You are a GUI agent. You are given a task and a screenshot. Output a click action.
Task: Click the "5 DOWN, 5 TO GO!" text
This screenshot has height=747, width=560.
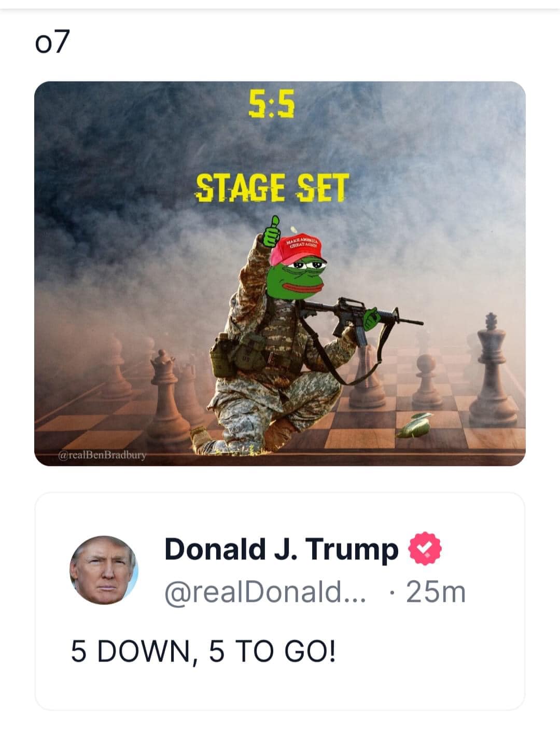(203, 651)
